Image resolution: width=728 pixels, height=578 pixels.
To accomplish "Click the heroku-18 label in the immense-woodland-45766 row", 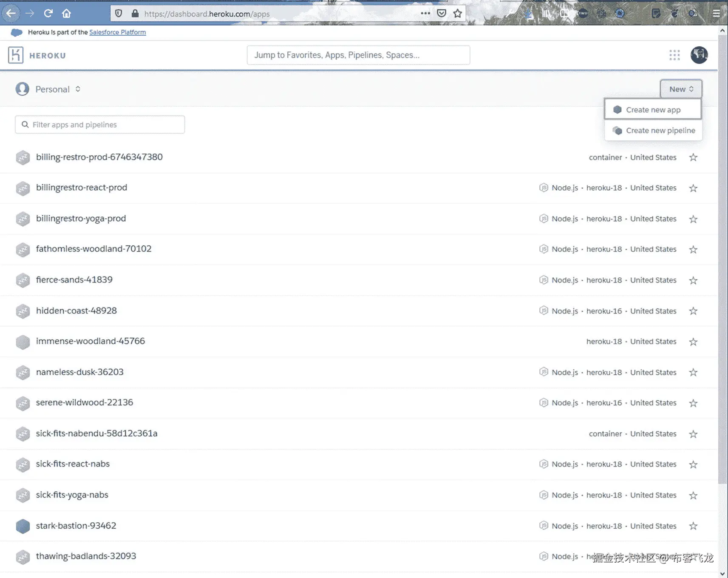I will click(604, 342).
